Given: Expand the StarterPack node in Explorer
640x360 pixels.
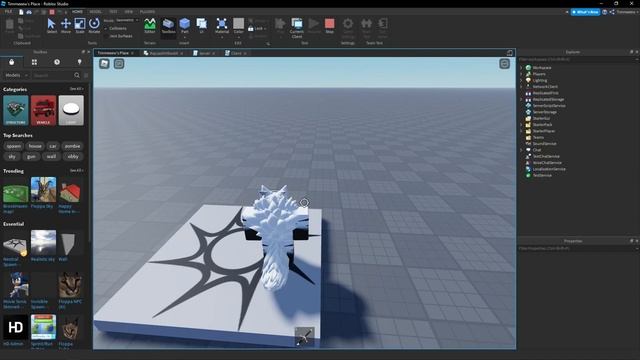Looking at the screenshot, I should click(x=522, y=124).
